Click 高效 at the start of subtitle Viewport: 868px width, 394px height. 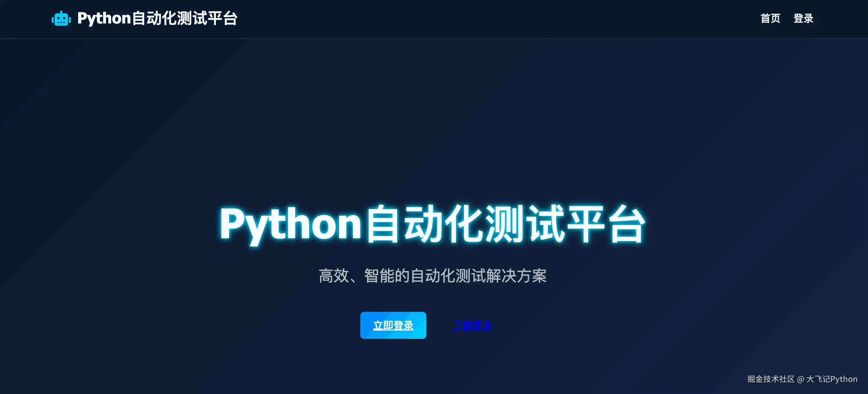tap(334, 276)
